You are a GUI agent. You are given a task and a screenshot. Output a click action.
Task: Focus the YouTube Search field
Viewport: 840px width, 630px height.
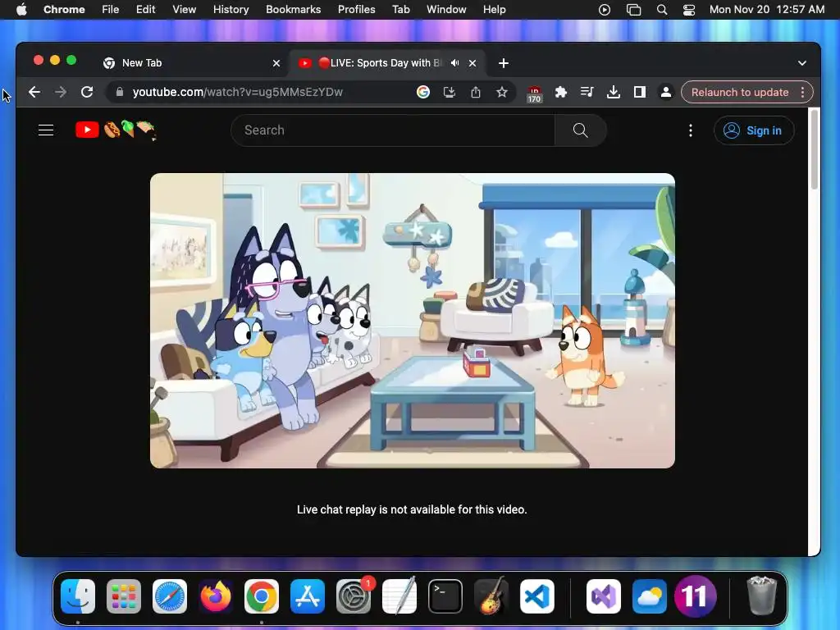(x=393, y=130)
